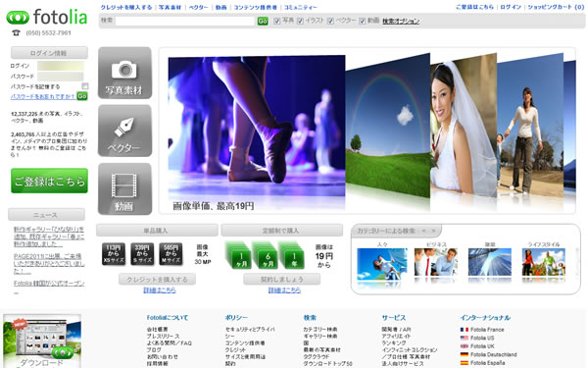Open 写真素材 top menu item
Image resolution: width=588 pixels, height=368 pixels.
click(170, 7)
